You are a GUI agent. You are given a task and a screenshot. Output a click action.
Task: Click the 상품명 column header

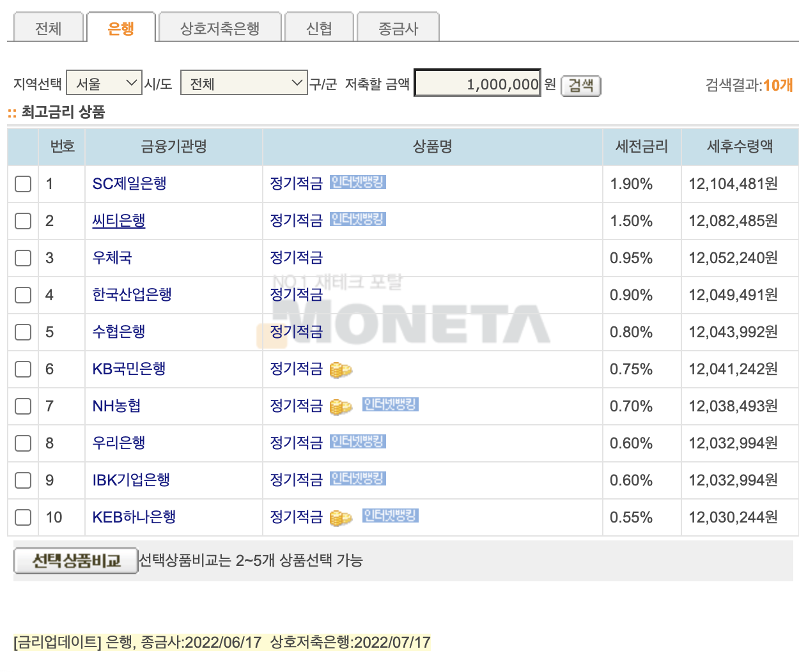433,147
